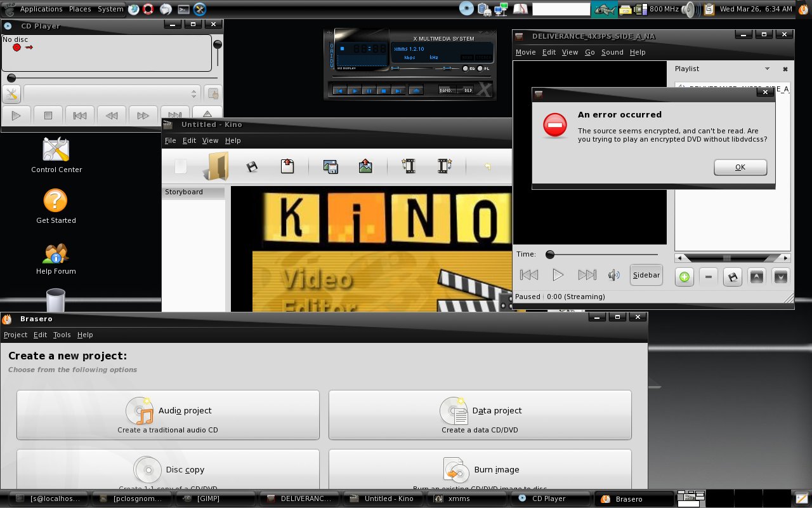Click the Totem volume speaker icon

[x=613, y=275]
